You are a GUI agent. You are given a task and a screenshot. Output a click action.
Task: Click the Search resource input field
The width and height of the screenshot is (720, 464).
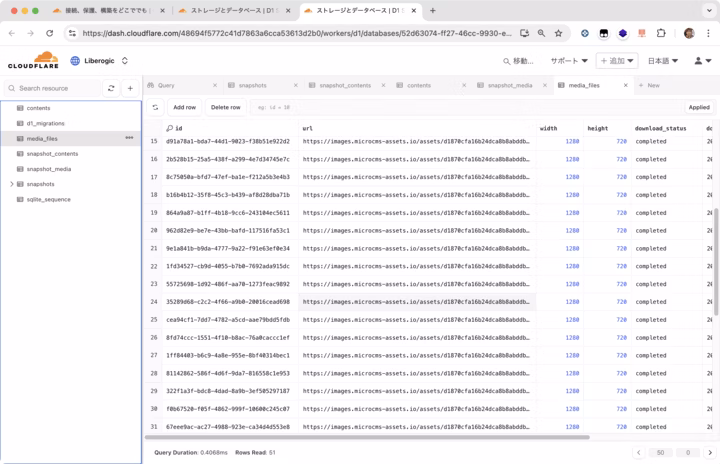58,88
